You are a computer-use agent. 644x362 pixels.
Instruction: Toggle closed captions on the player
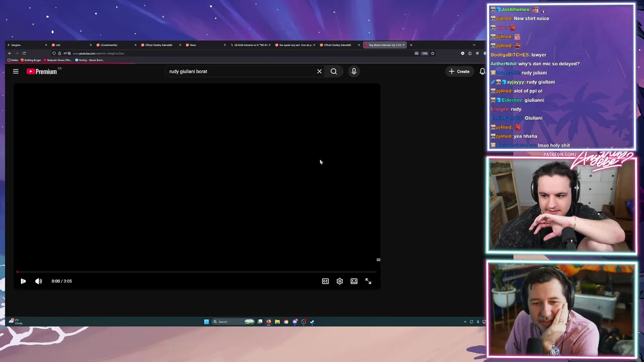(x=326, y=281)
